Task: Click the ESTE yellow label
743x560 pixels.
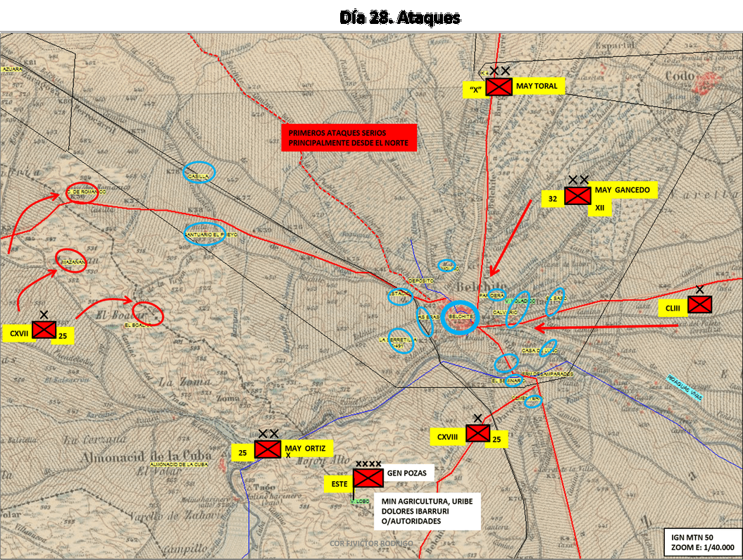Action: coord(339,484)
